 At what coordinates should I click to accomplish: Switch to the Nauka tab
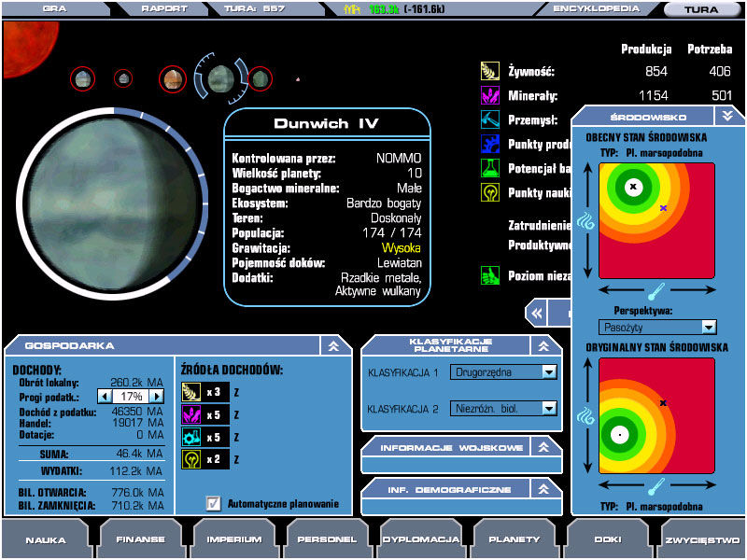coord(46,539)
